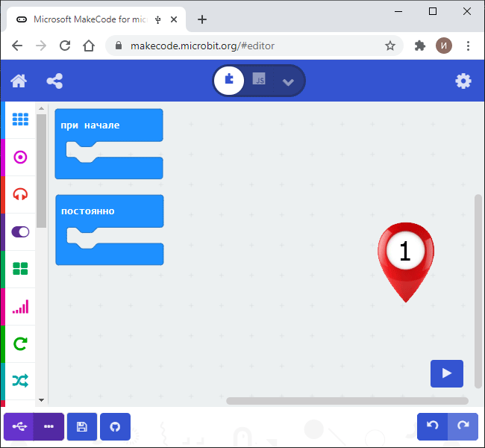Open the GitHub repository button
Viewport: 485px width, 448px height.
[x=115, y=426]
